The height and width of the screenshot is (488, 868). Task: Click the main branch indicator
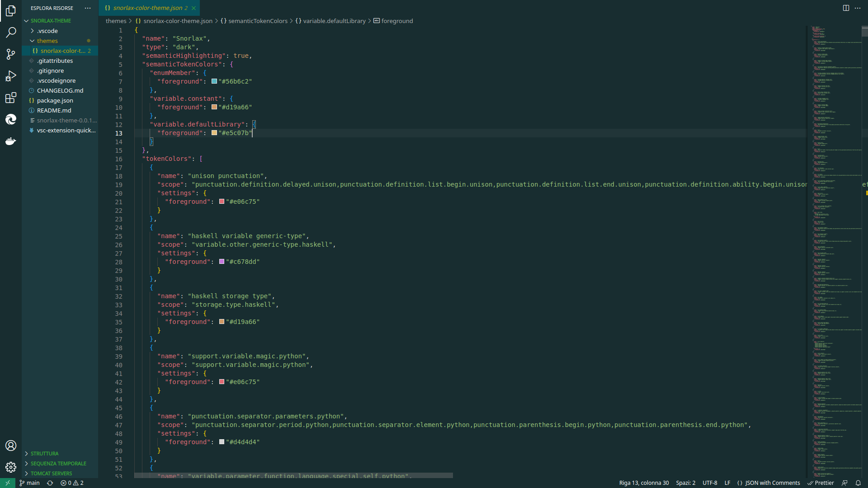pos(30,483)
